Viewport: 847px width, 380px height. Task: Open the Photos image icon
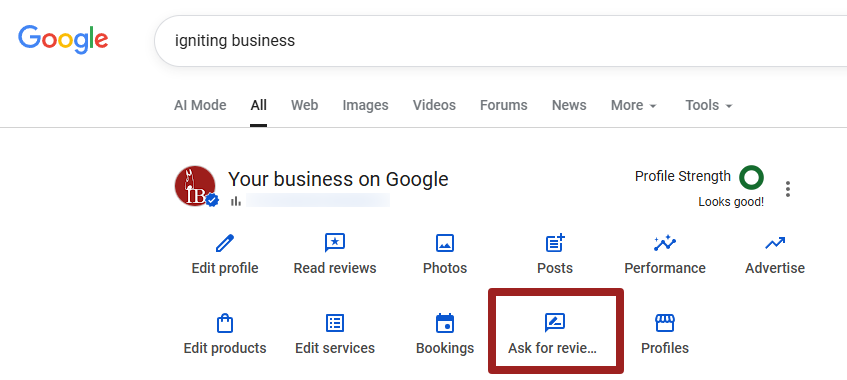coord(445,243)
